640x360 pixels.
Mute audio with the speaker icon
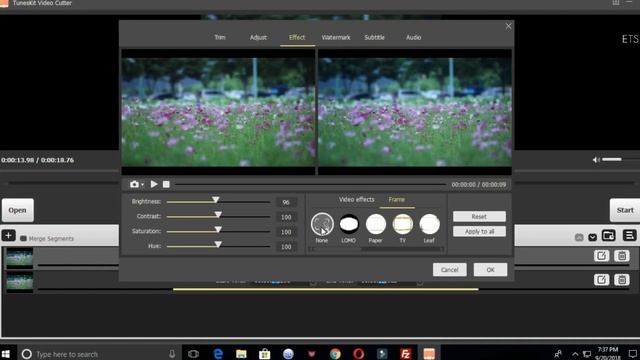[596, 160]
